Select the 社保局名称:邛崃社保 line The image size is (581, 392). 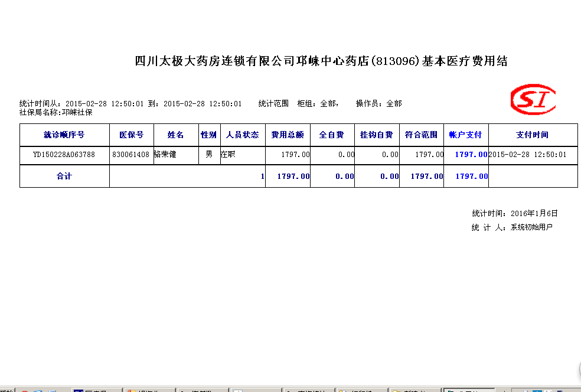coord(56,112)
